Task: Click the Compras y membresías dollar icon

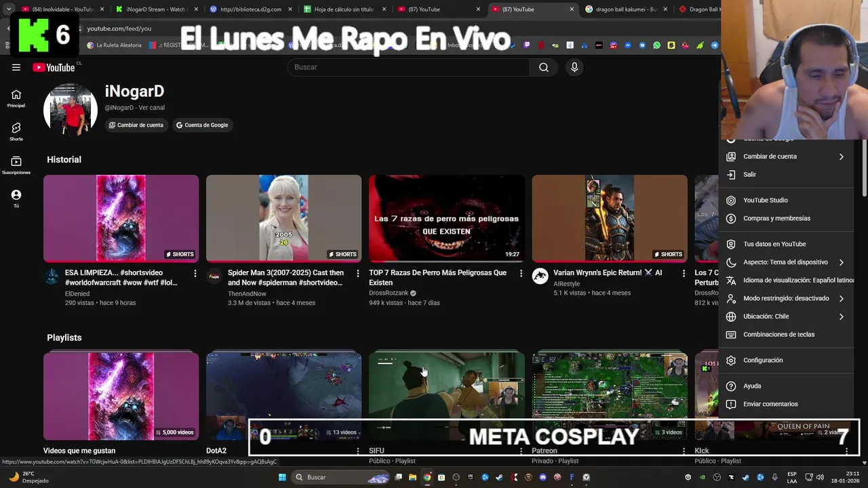Action: [731, 218]
